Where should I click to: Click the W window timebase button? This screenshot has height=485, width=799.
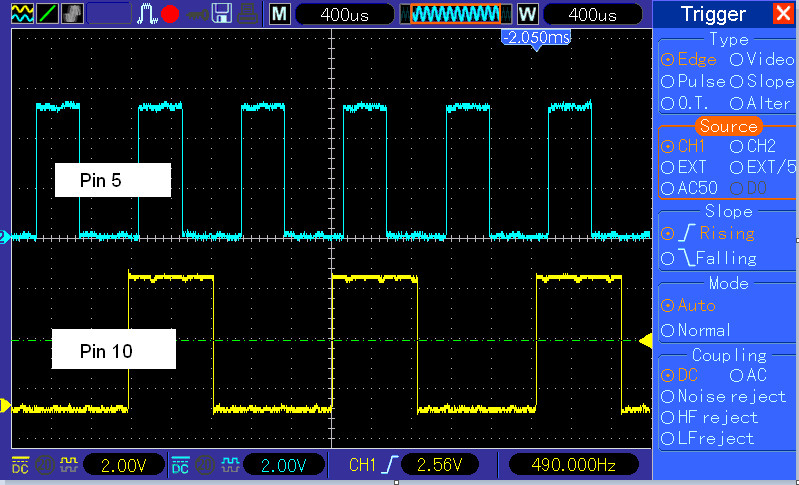point(527,14)
